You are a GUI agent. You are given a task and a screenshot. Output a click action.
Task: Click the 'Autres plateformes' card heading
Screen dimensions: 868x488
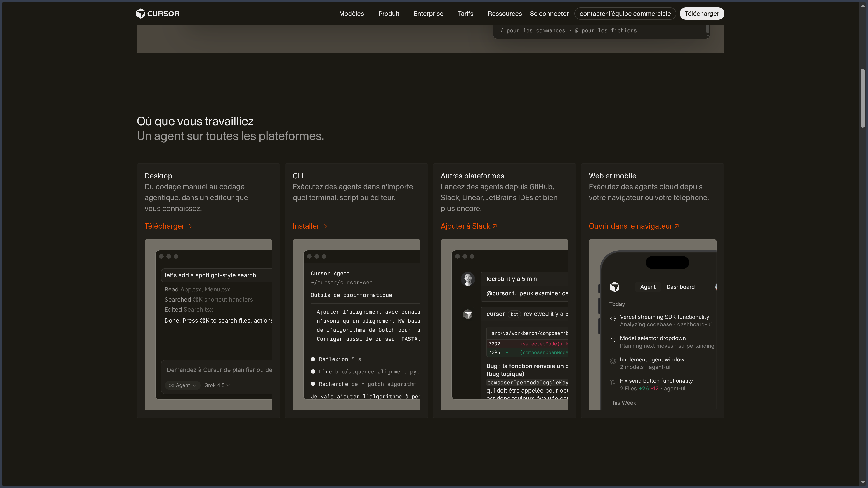472,176
